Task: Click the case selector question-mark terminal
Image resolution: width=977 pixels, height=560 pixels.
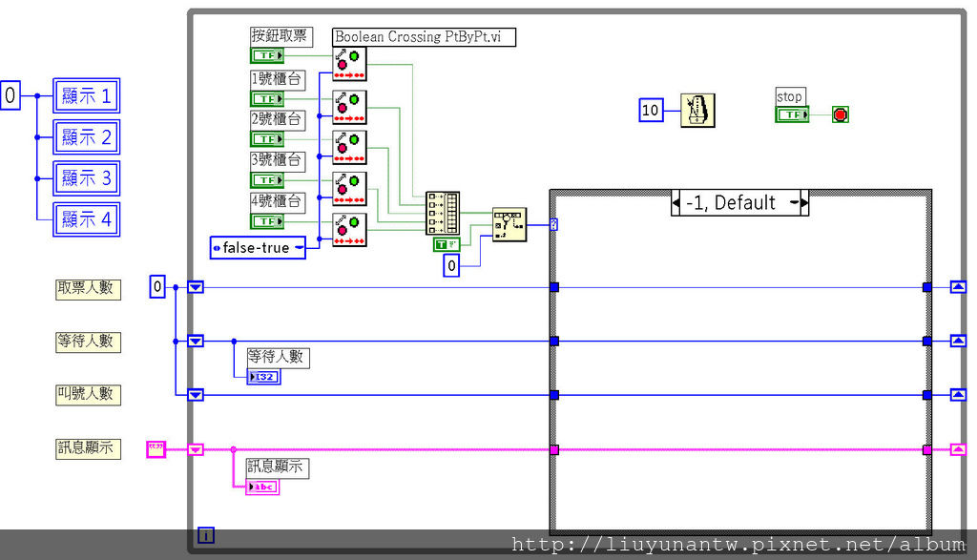Action: (554, 225)
